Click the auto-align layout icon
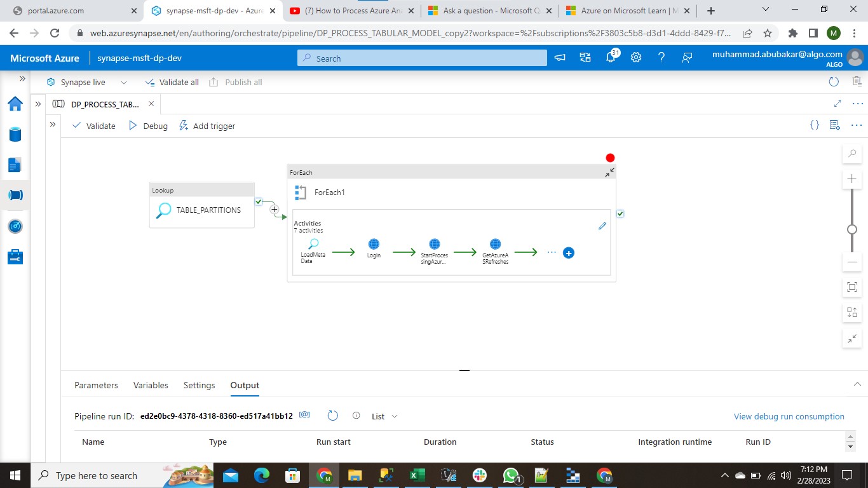868x488 pixels. 851,312
